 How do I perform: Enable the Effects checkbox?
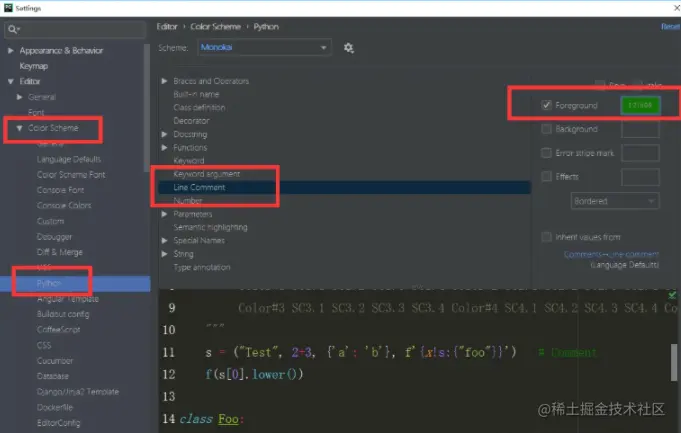pyautogui.click(x=546, y=176)
